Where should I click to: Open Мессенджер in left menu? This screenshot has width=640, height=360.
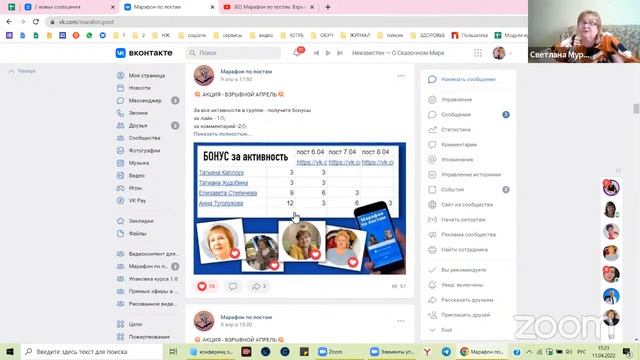[145, 100]
